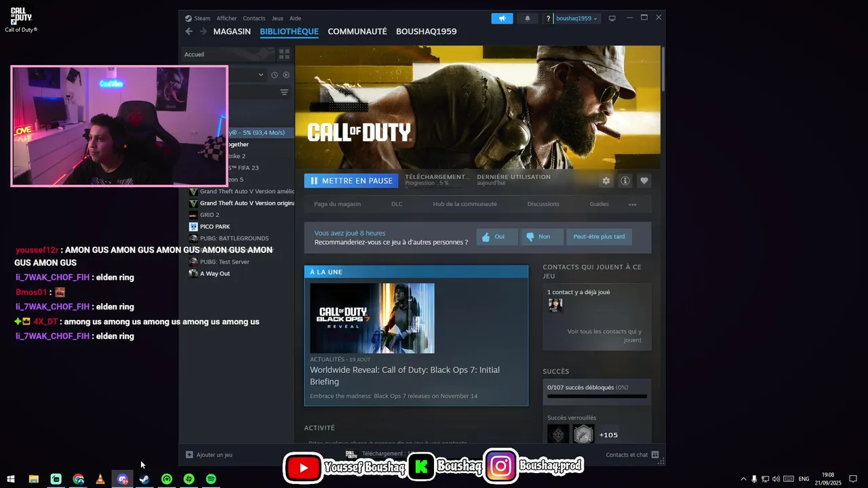
Task: Open game settings gear for Call of Duty
Action: pos(606,181)
